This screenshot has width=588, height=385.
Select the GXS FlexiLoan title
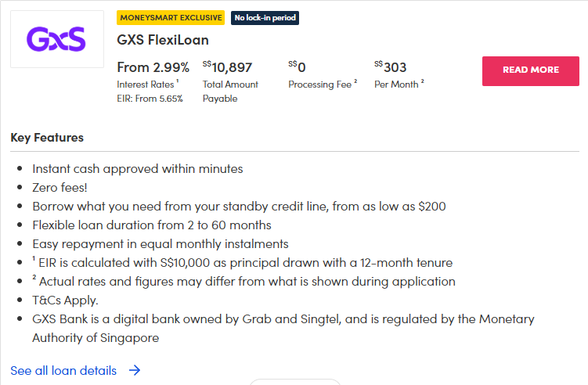coord(163,40)
